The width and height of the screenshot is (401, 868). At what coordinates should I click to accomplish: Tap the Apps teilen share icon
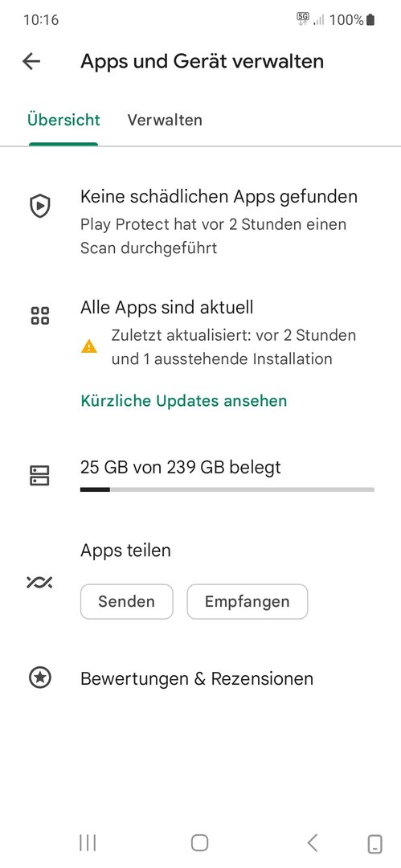pyautogui.click(x=39, y=583)
